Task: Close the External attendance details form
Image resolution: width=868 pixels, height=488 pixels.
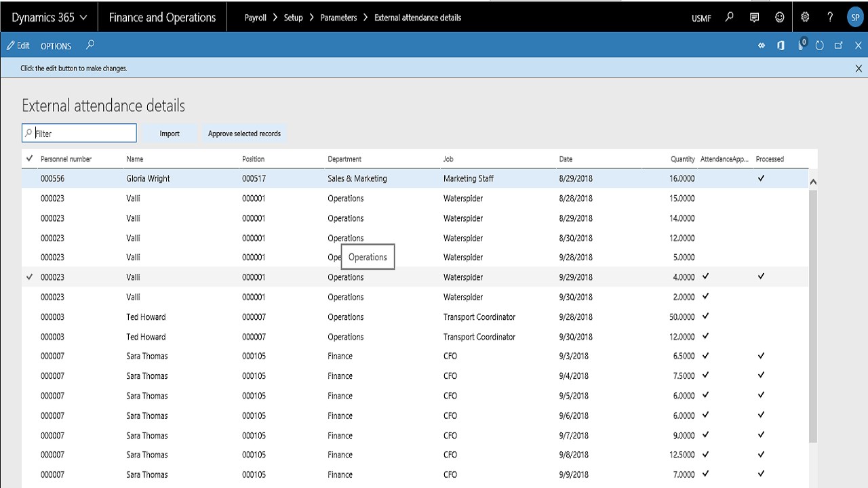Action: [x=858, y=45]
